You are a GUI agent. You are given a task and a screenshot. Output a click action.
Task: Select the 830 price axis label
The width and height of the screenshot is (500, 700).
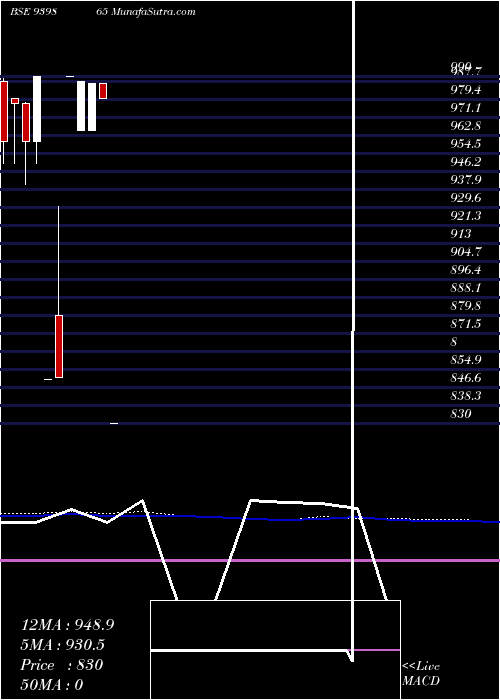pyautogui.click(x=461, y=414)
